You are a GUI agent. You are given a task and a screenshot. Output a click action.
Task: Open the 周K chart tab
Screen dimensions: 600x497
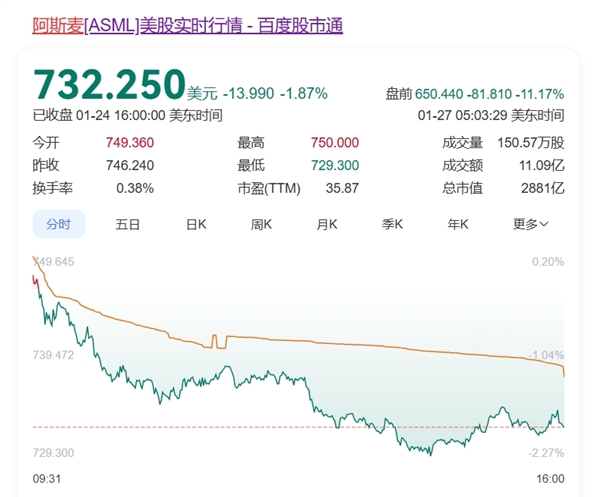(261, 224)
